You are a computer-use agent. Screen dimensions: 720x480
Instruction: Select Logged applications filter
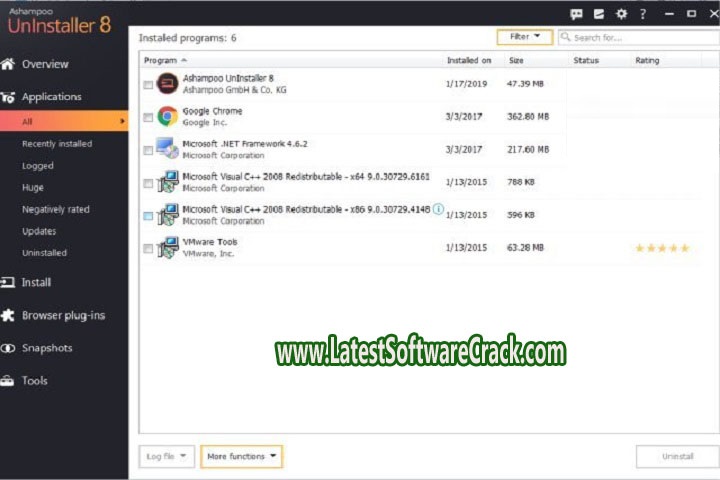38,166
